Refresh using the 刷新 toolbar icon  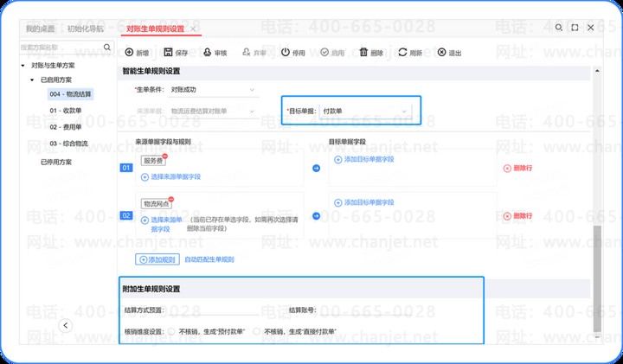point(402,53)
